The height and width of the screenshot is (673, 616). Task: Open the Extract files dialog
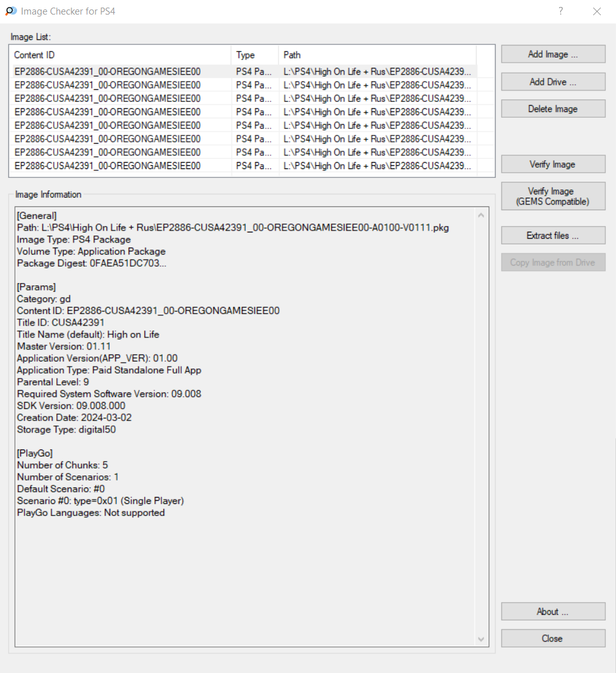(553, 236)
